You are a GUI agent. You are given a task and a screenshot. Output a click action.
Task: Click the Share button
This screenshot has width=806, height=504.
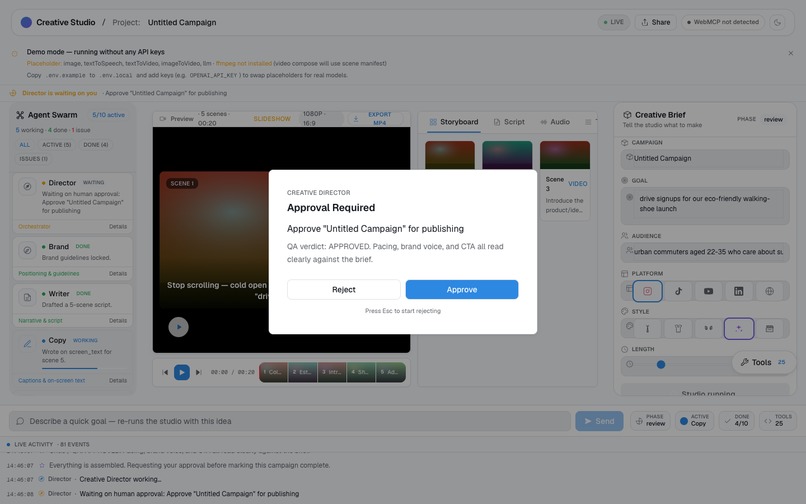click(656, 22)
